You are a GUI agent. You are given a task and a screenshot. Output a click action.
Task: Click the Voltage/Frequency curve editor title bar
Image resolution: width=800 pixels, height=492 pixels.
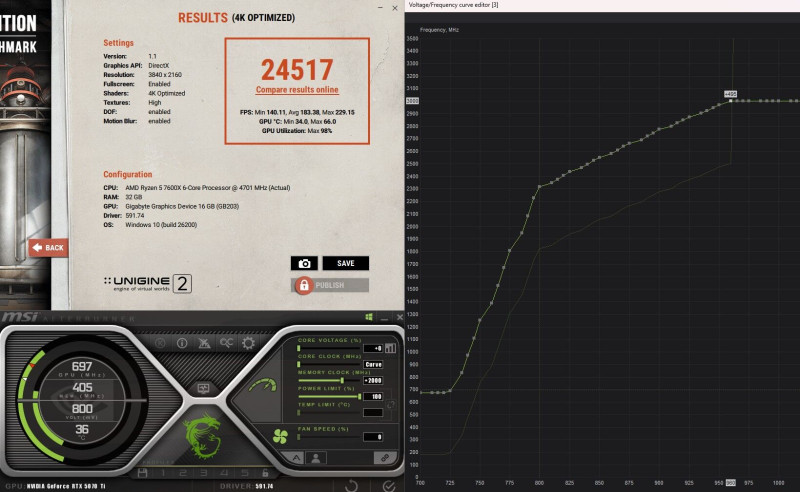603,5
